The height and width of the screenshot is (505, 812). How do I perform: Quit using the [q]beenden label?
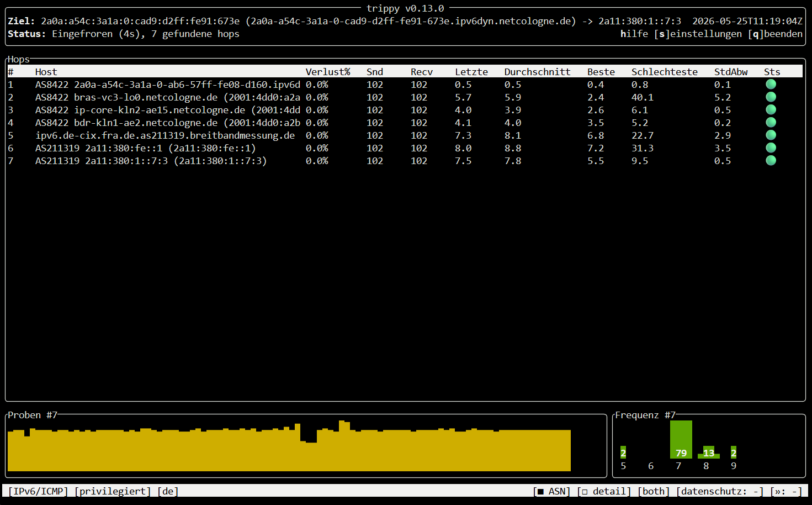[775, 34]
